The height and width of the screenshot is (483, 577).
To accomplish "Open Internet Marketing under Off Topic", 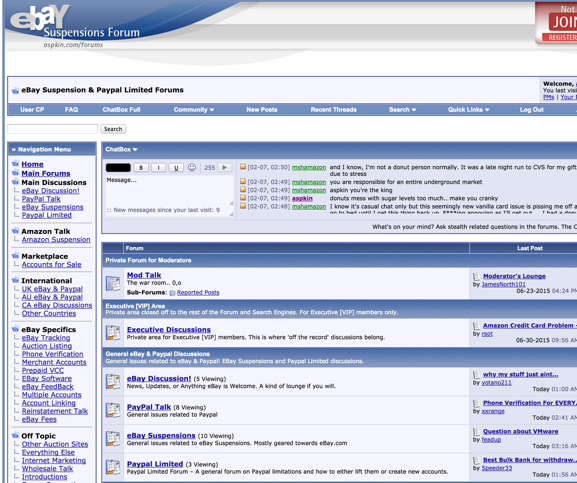I will (54, 461).
